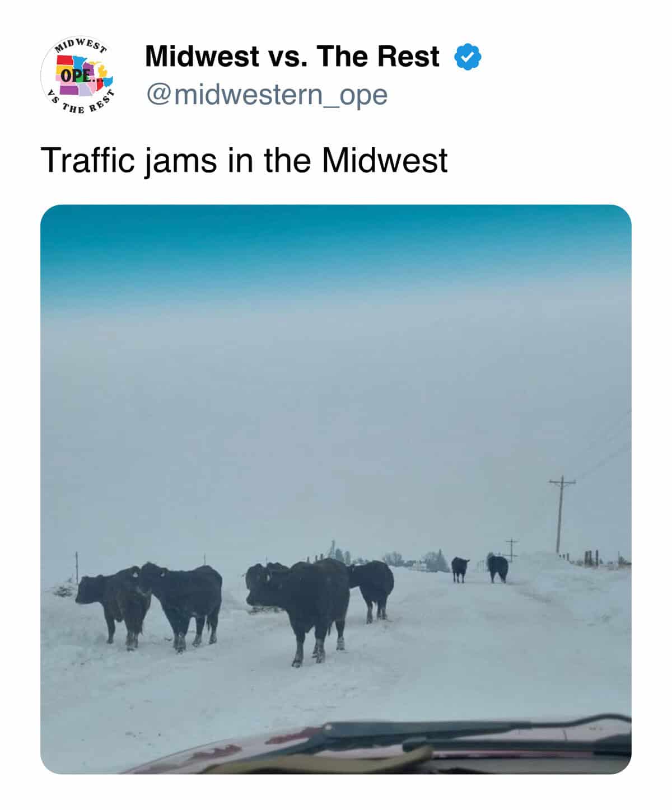Image resolution: width=672 pixels, height=810 pixels.
Task: Select the 'Traffic jams in the Midwest' tweet text
Action: click(244, 160)
